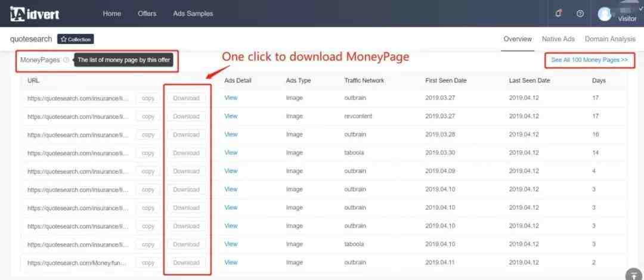Copy the quotesearch.com/Money/fun URL
This screenshot has height=280, width=644.
(x=148, y=263)
